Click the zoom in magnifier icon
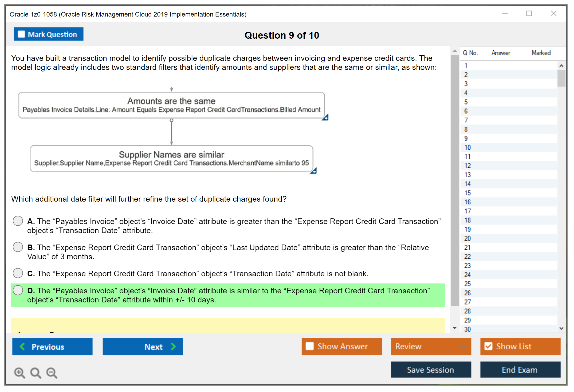The height and width of the screenshot is (392, 574). pyautogui.click(x=19, y=373)
